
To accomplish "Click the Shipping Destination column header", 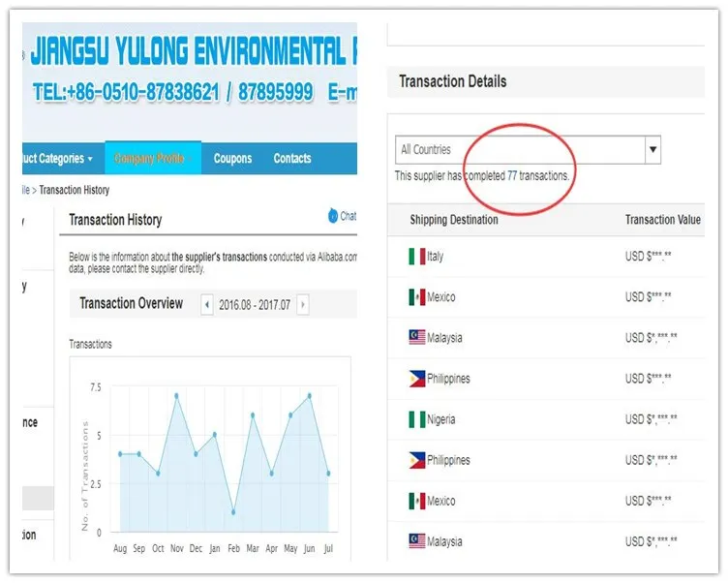I will click(x=454, y=220).
